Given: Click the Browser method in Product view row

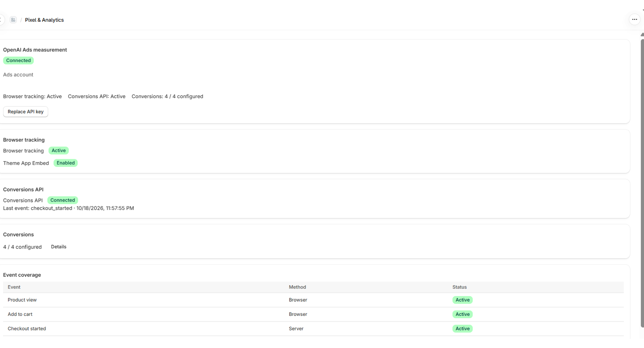Looking at the screenshot, I should [298, 300].
